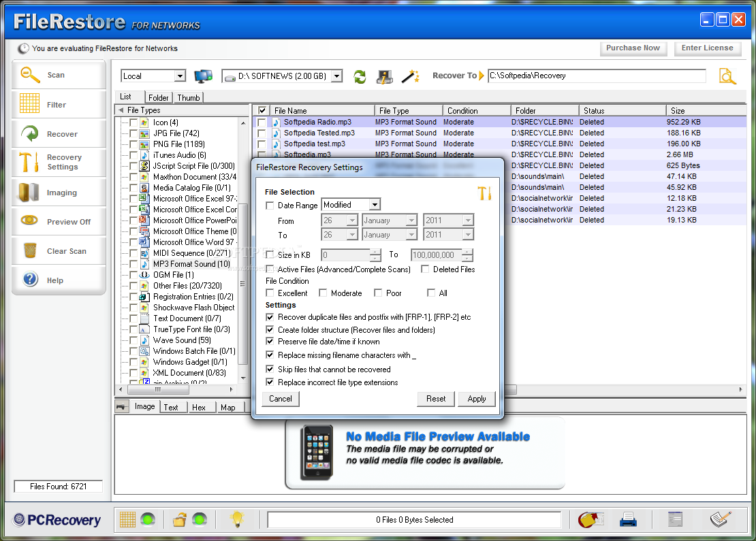Uncheck Preserve file date/time if known
The image size is (756, 541).
[270, 341]
